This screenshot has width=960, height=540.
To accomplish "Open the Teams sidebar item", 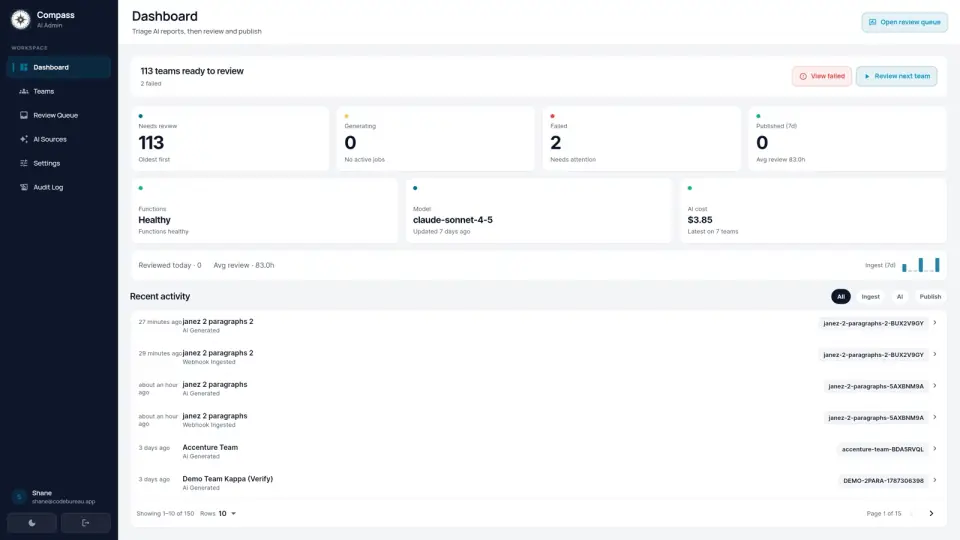I will pos(59,91).
